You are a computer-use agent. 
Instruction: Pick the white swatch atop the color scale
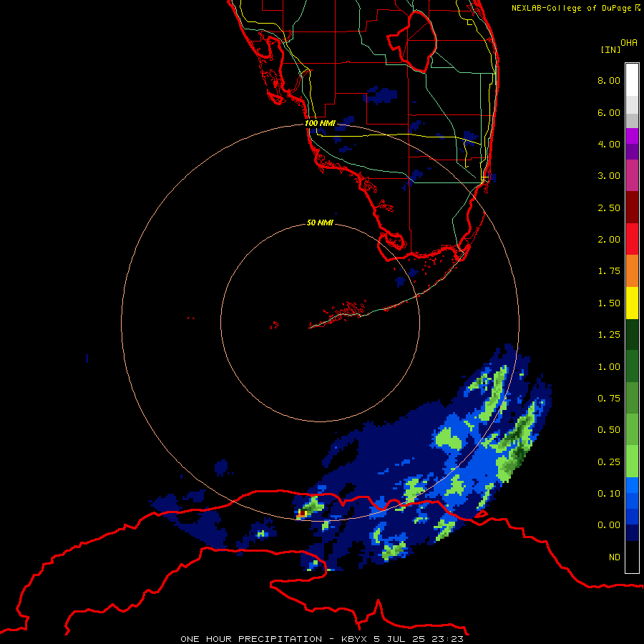coord(632,79)
